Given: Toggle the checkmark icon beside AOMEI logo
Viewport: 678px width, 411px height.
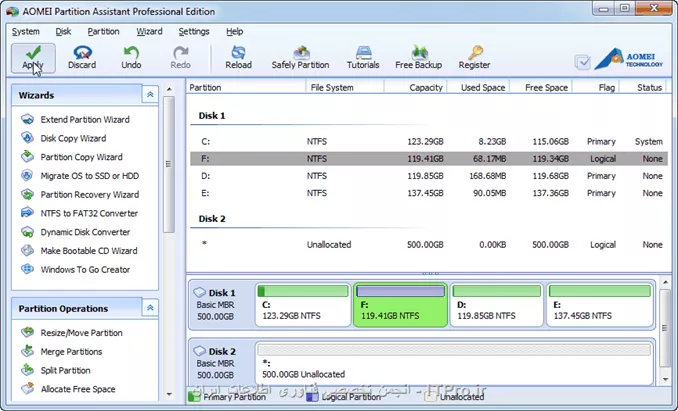Looking at the screenshot, I should click(x=582, y=62).
